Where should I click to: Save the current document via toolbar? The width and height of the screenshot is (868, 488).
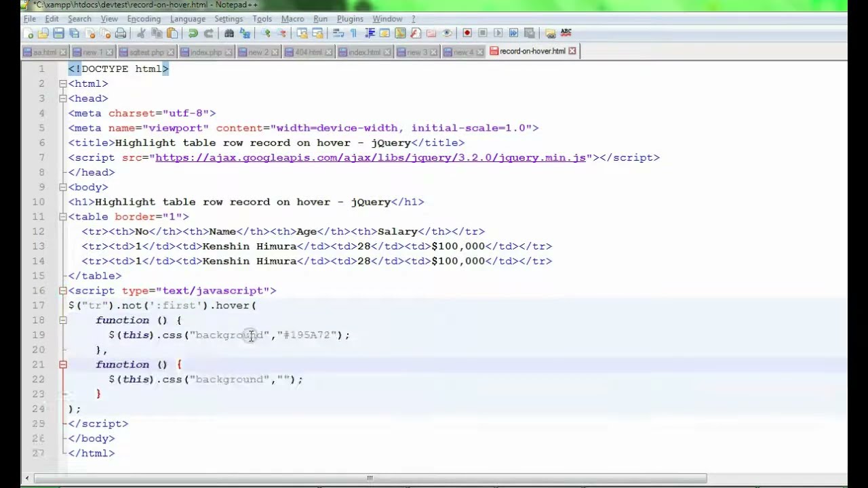click(58, 33)
